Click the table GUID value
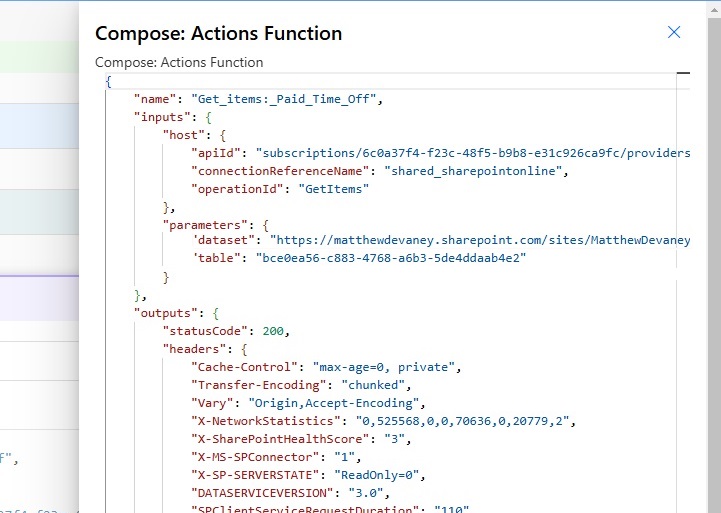This screenshot has height=513, width=721. [x=391, y=257]
